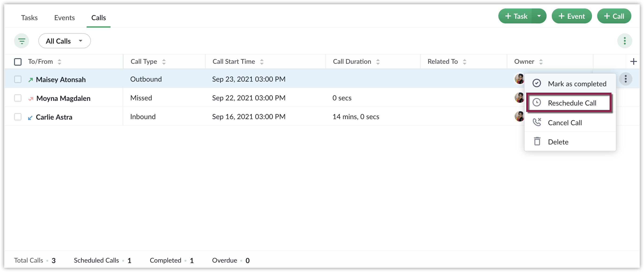Screen dimensions: 644x272
Task: Click the Call Duration column header label
Action: pyautogui.click(x=352, y=62)
